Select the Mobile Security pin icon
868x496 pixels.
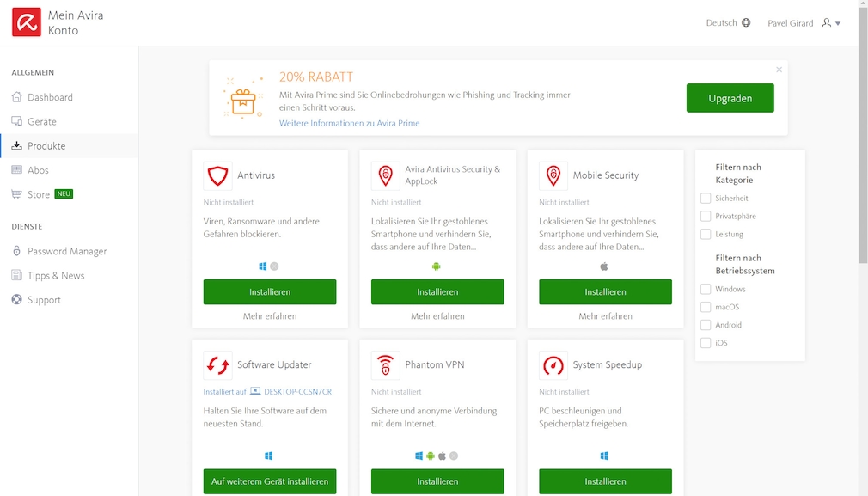pos(553,176)
